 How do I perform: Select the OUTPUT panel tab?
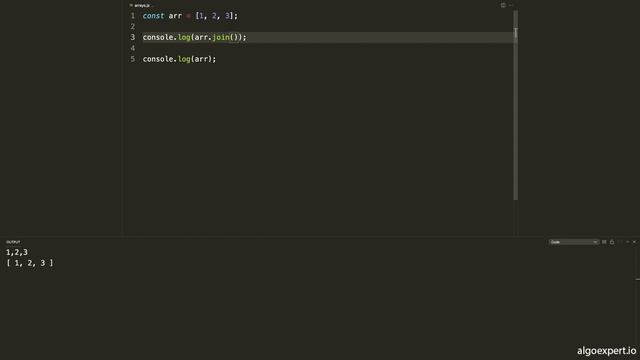pos(13,242)
